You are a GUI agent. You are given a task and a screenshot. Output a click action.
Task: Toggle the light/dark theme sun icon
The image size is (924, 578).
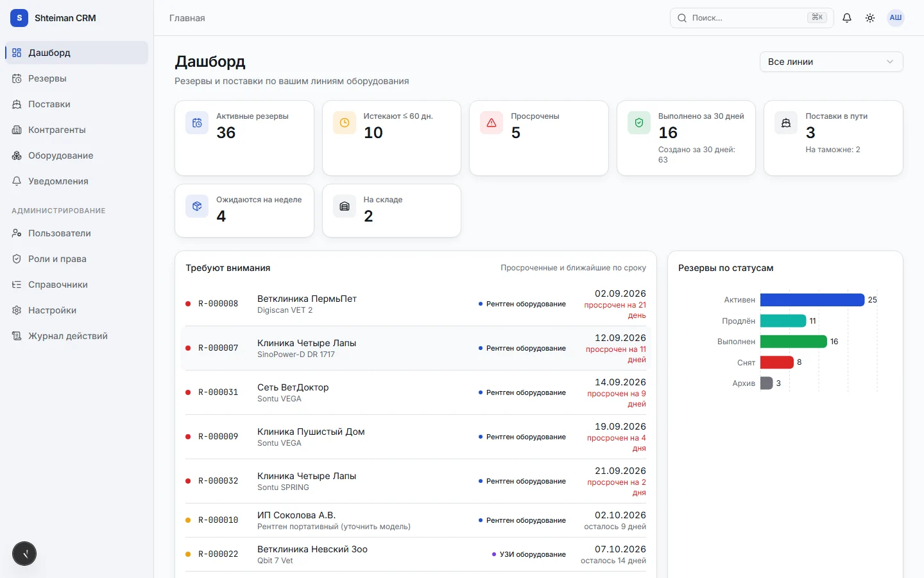tap(870, 18)
